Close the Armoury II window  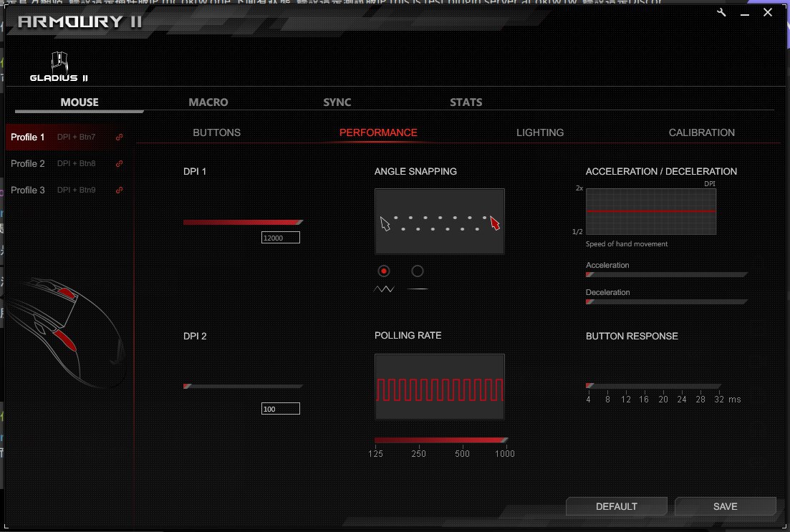pyautogui.click(x=767, y=12)
